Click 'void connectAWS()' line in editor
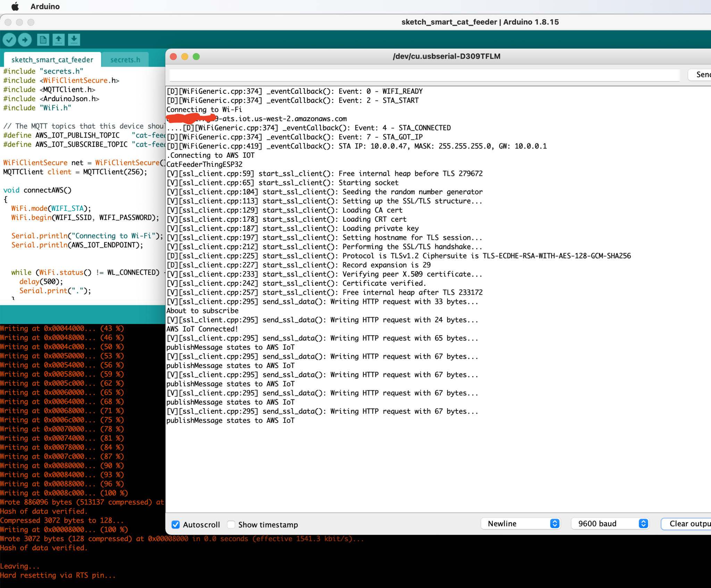The height and width of the screenshot is (588, 711). coord(37,190)
